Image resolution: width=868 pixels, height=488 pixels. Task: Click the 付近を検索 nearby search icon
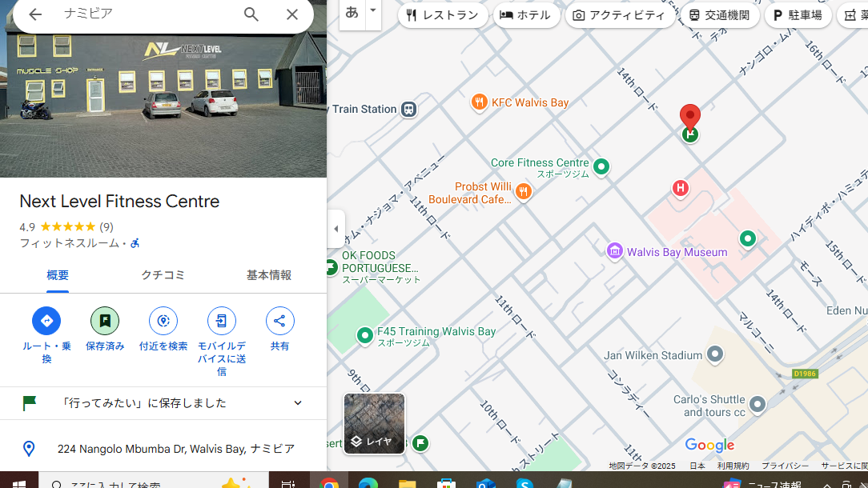(x=163, y=321)
